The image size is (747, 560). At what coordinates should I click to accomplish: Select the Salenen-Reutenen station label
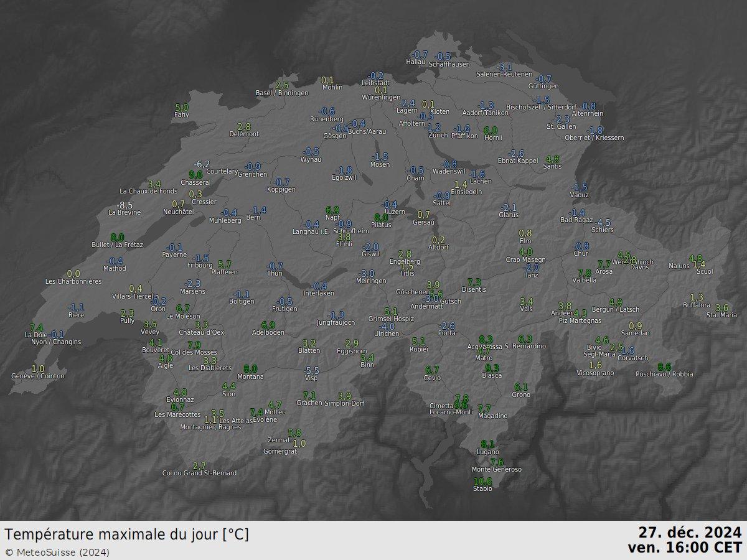tap(505, 74)
